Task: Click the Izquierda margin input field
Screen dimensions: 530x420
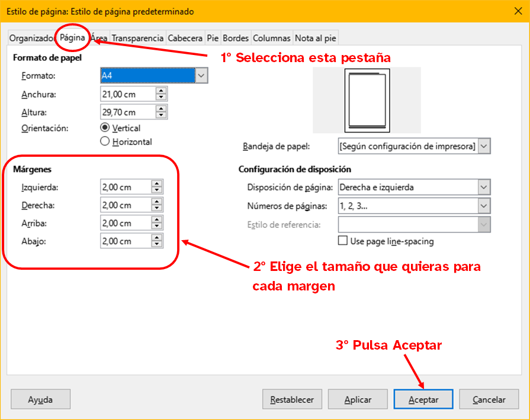Action: (125, 188)
